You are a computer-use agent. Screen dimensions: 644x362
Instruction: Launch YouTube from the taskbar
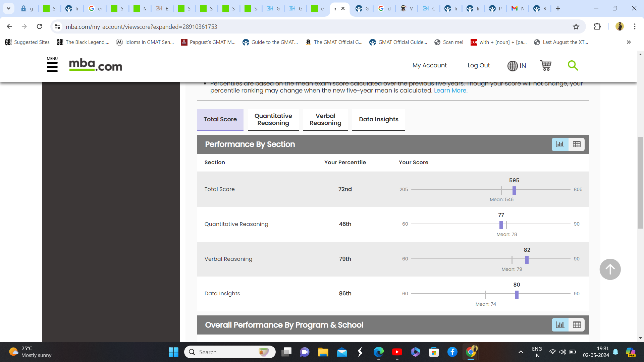coord(397,352)
